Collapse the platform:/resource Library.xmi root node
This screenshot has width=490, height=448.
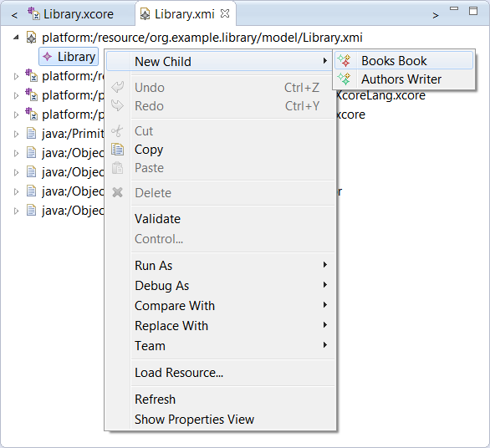click(x=16, y=38)
